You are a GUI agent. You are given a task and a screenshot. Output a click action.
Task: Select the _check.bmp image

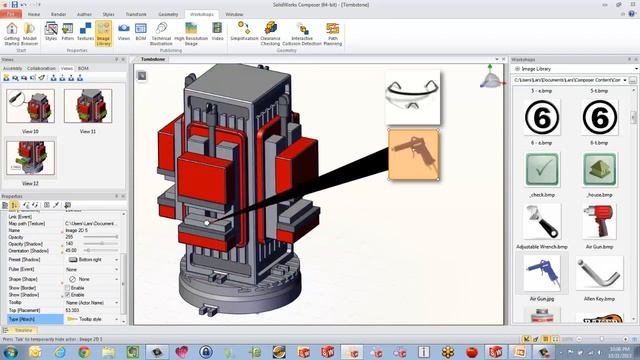tap(542, 170)
